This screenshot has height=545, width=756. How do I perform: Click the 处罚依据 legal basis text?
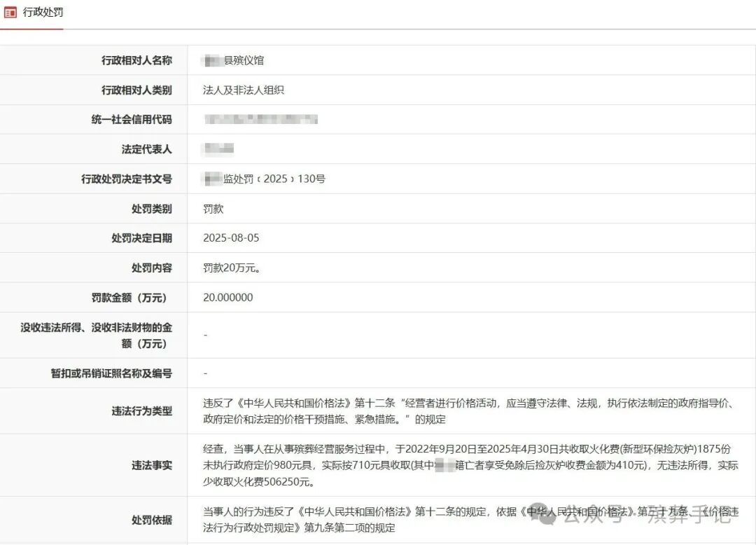(x=364, y=520)
